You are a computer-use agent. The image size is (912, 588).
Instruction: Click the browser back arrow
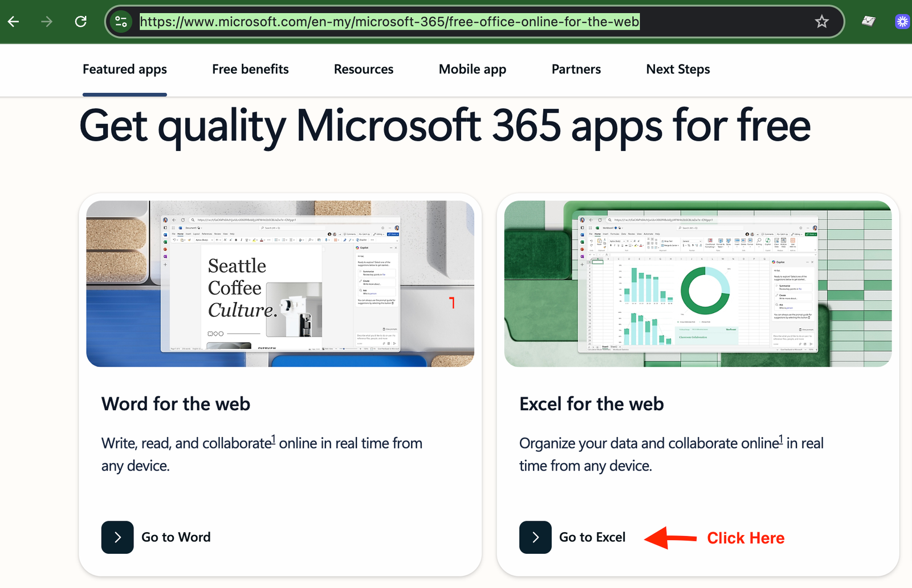[x=14, y=22]
